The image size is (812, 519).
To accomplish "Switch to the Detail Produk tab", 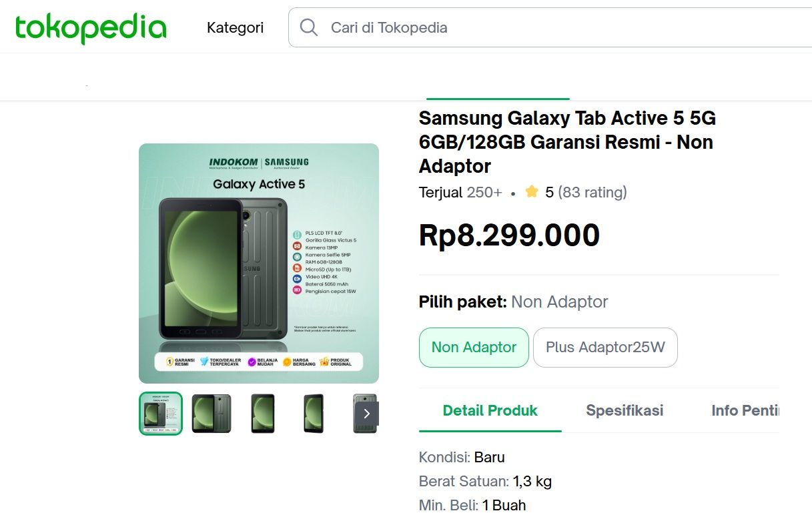I will (490, 410).
